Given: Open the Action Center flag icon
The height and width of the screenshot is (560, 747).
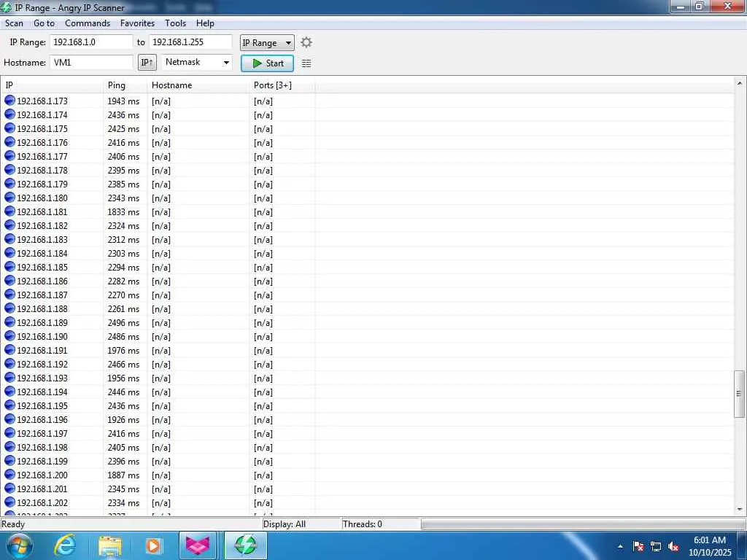Looking at the screenshot, I should (x=638, y=546).
